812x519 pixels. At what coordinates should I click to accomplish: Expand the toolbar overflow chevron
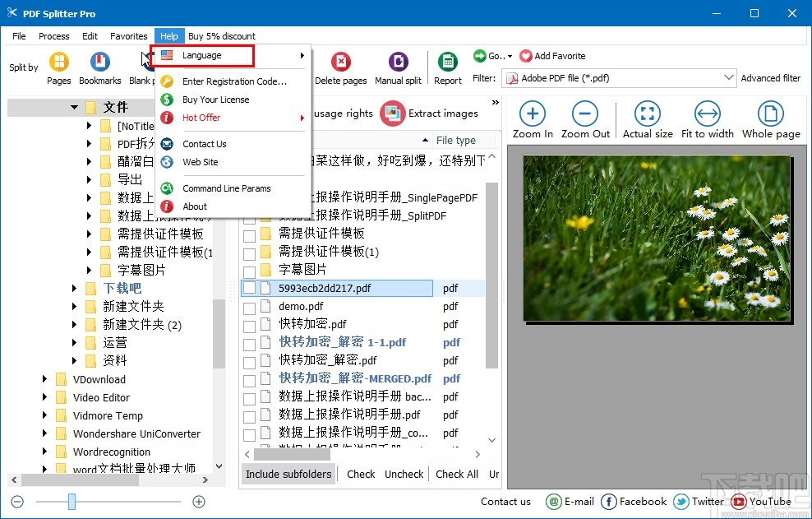click(495, 102)
